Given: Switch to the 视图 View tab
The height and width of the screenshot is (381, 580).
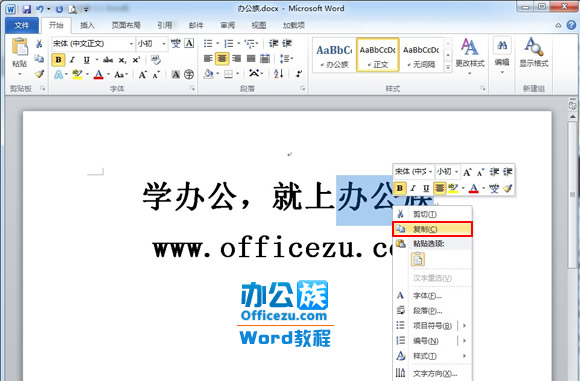Looking at the screenshot, I should (x=259, y=26).
